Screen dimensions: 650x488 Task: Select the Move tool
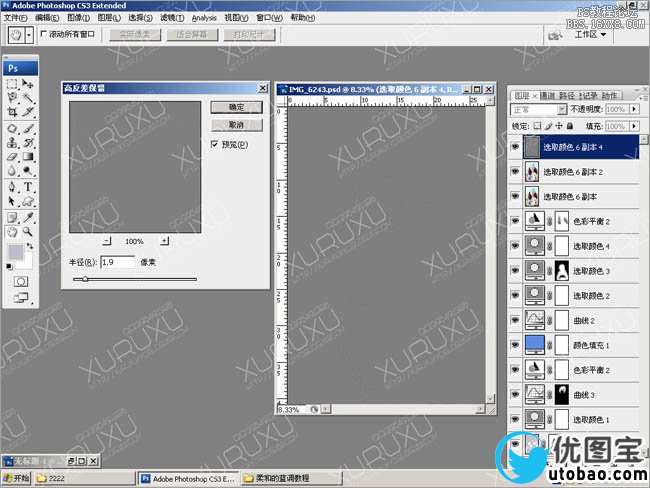28,84
